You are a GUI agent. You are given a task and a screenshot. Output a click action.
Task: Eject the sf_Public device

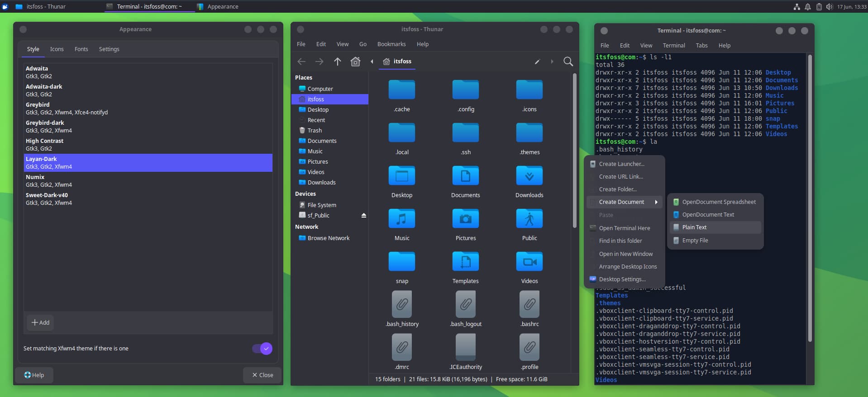point(364,216)
